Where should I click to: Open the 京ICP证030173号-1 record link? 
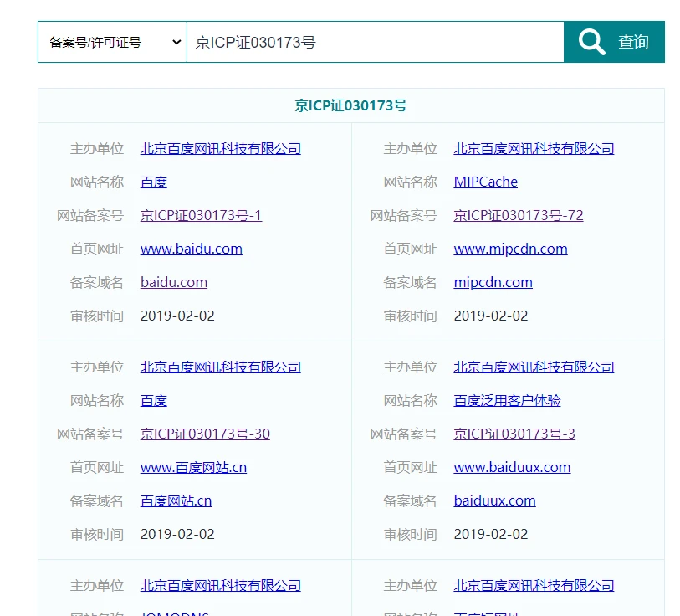point(202,215)
